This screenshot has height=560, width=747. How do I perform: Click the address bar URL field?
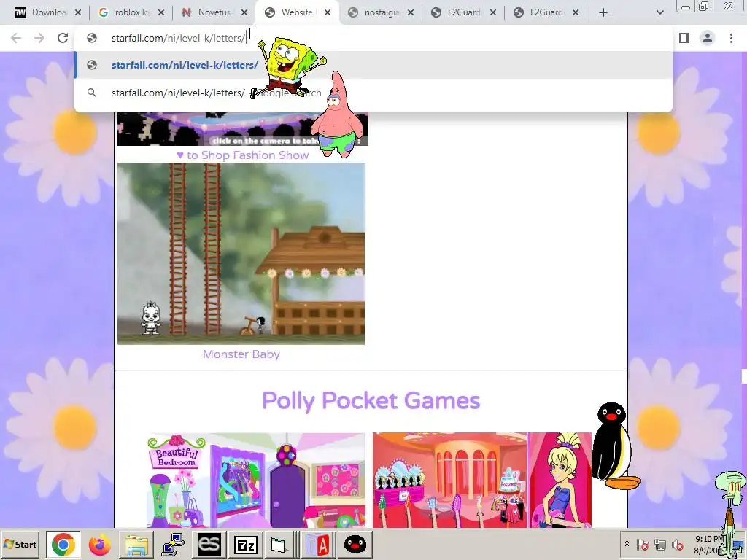(373, 38)
